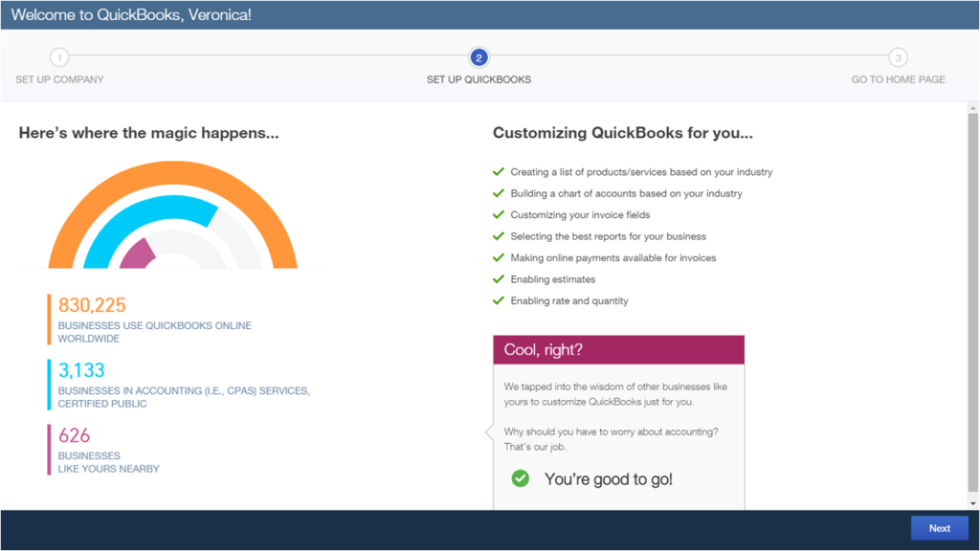Click checkmark next to Selecting the best reports
The width and height of the screenshot is (980, 551).
498,236
